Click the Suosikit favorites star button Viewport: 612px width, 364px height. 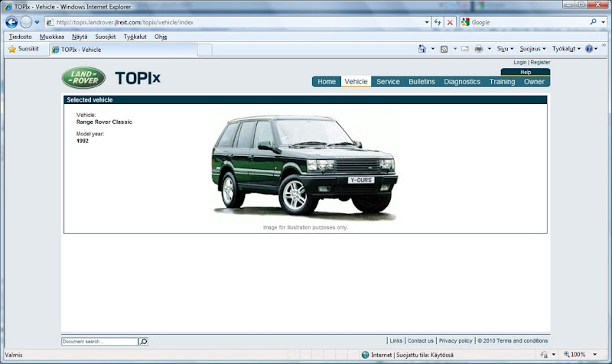point(24,49)
